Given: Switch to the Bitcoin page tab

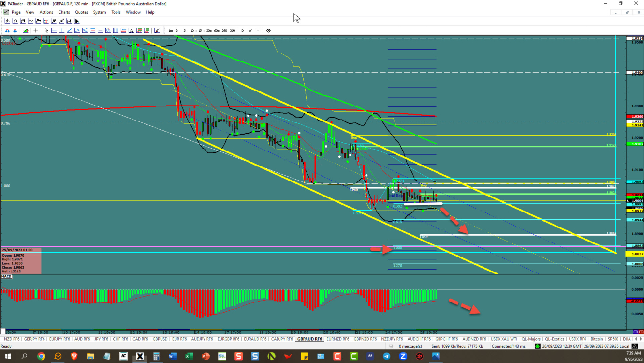Looking at the screenshot, I should click(x=597, y=339).
